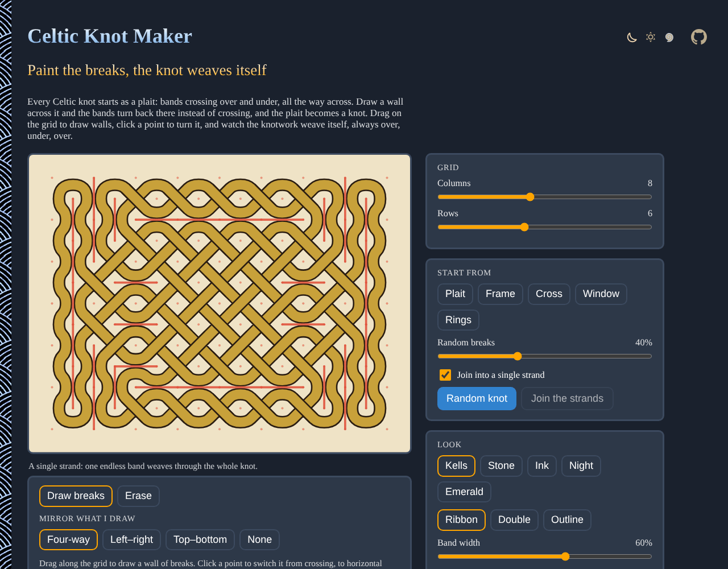Click the 'Paint the breaks' subtitle
The image size is (728, 569).
[147, 70]
